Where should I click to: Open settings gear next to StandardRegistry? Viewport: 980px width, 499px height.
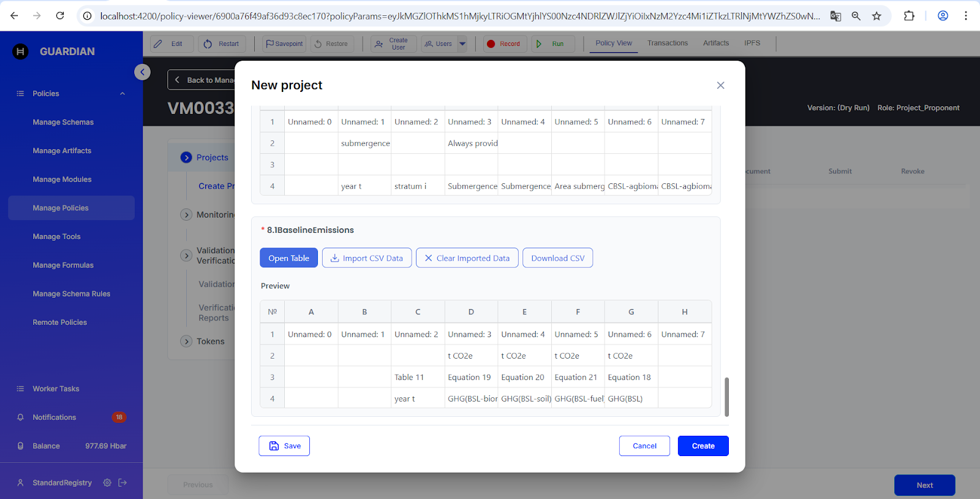pyautogui.click(x=107, y=483)
